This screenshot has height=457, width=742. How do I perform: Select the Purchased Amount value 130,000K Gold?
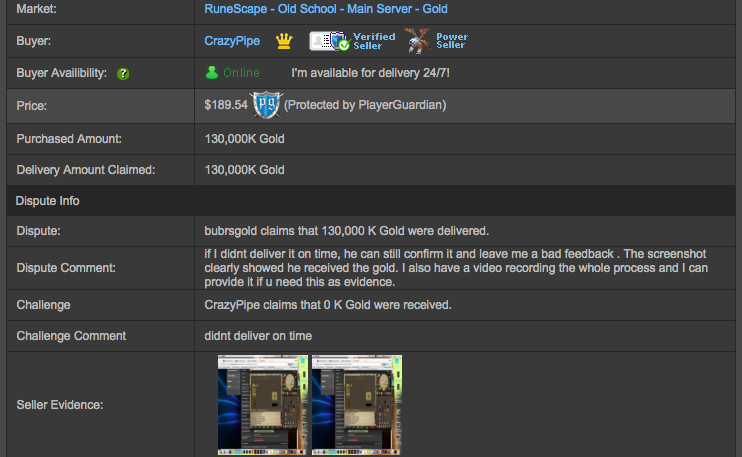pyautogui.click(x=244, y=139)
